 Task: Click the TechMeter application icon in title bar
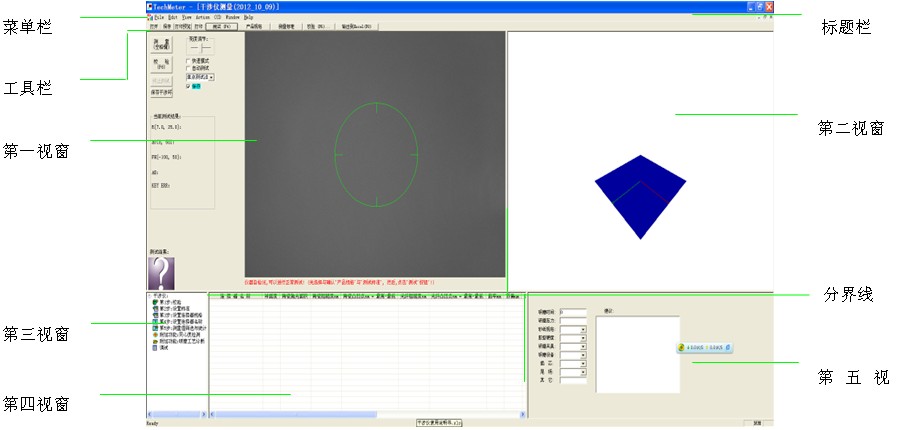[150, 7]
